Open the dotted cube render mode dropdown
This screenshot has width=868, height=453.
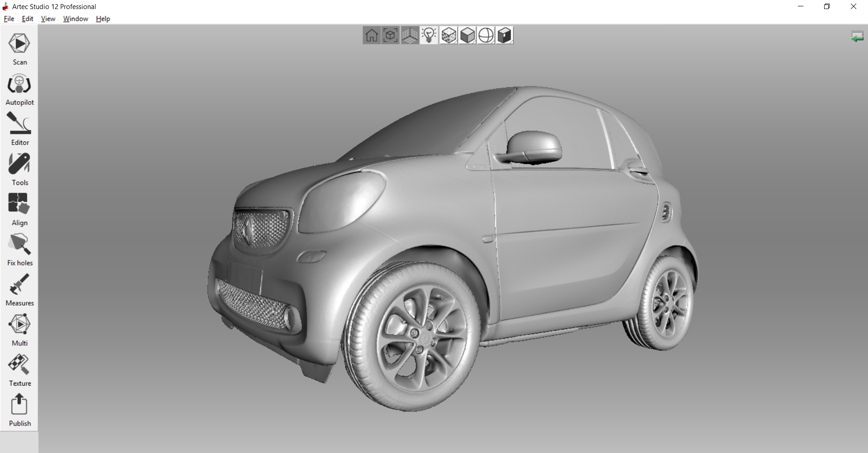click(x=448, y=35)
